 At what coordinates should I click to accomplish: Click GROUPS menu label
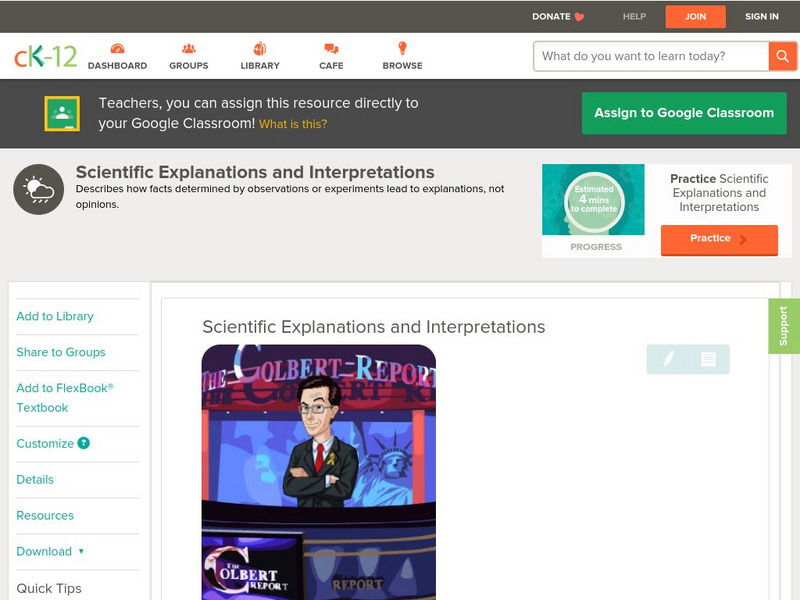(x=189, y=66)
